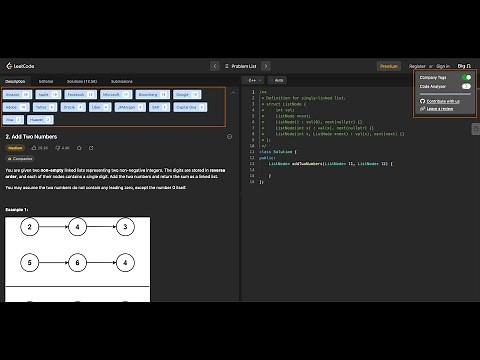Select the Capital One company tag
The height and width of the screenshot is (360, 480).
(190, 107)
